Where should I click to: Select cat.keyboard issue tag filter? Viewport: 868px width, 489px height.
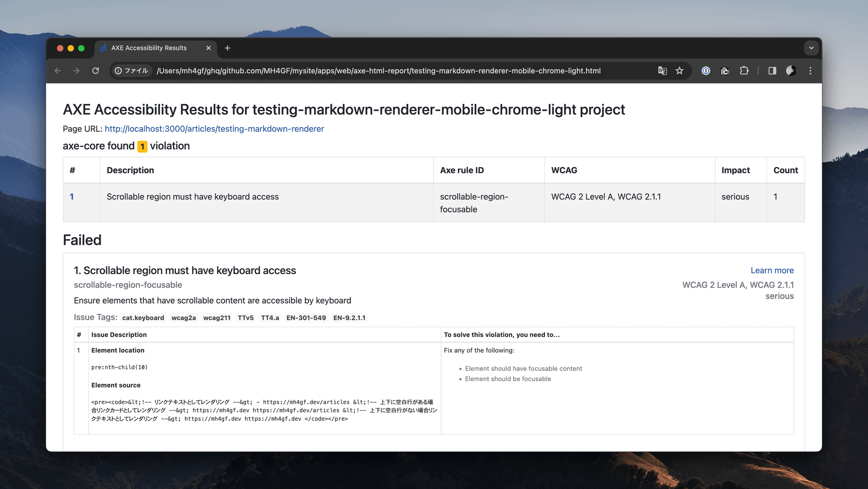click(x=143, y=318)
